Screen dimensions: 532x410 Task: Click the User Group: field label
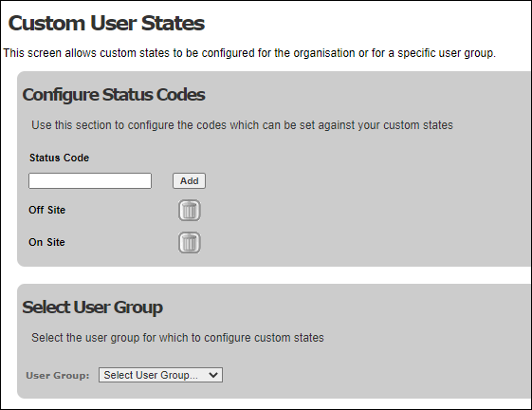point(58,375)
